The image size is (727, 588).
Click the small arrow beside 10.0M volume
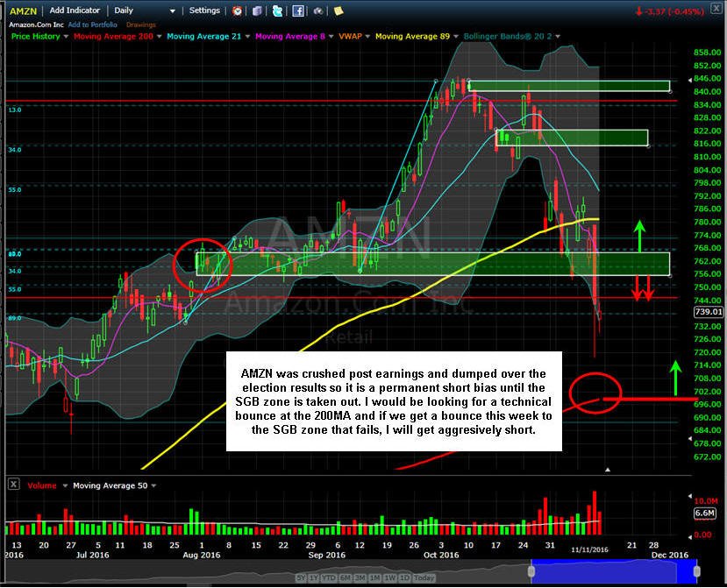click(x=690, y=496)
